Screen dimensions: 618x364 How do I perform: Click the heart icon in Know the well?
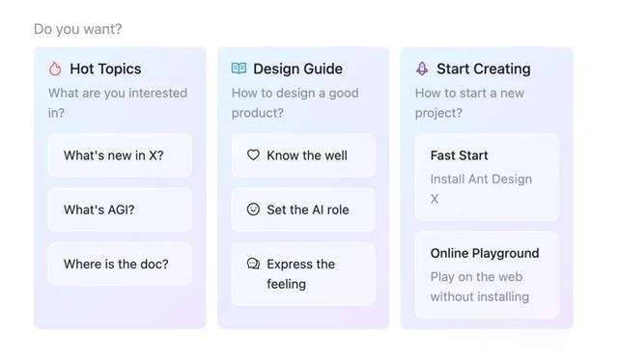253,154
